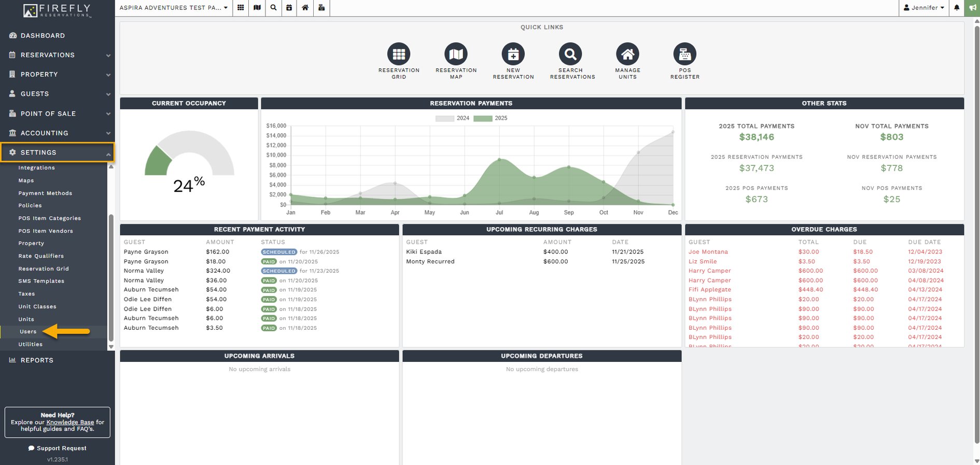Open the Reservation Map quick link

(456, 54)
